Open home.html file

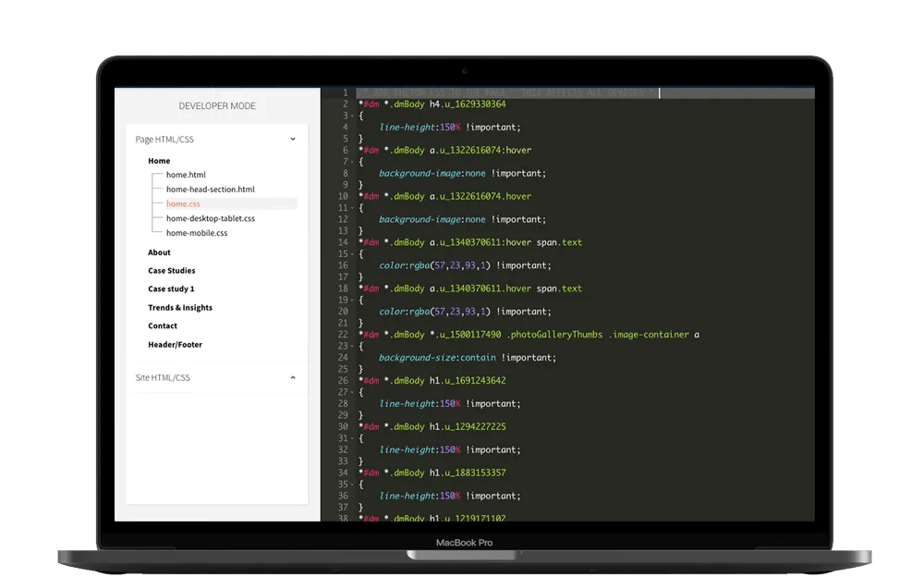(x=186, y=175)
